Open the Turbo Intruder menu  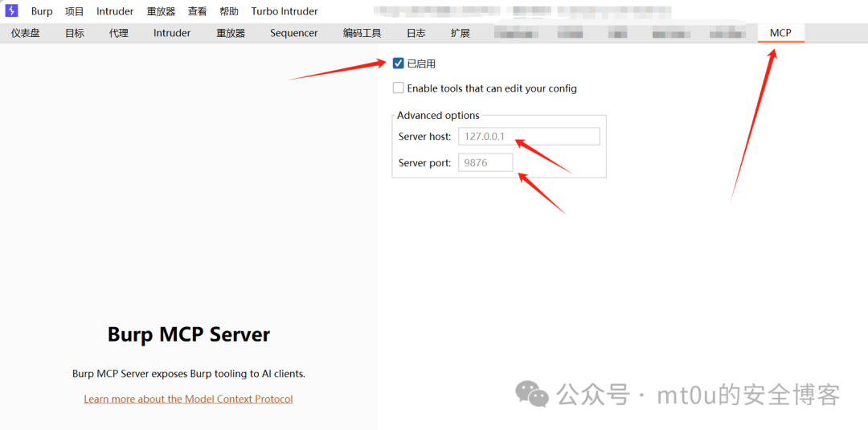pos(285,11)
